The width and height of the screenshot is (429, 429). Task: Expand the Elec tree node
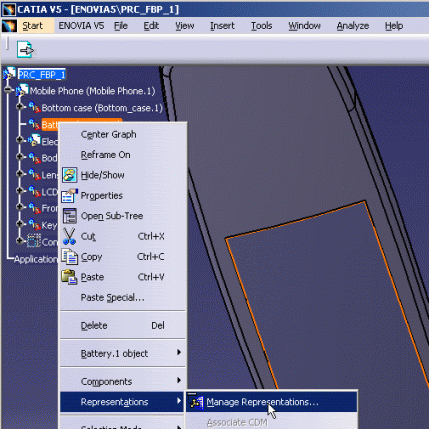[20, 140]
